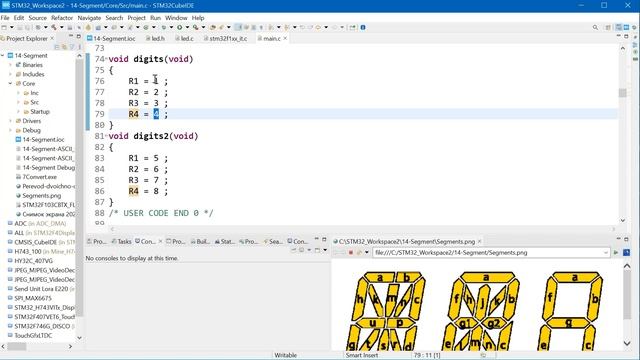
Task: Open the Build hammer dropdown arrow
Action: coord(62,27)
